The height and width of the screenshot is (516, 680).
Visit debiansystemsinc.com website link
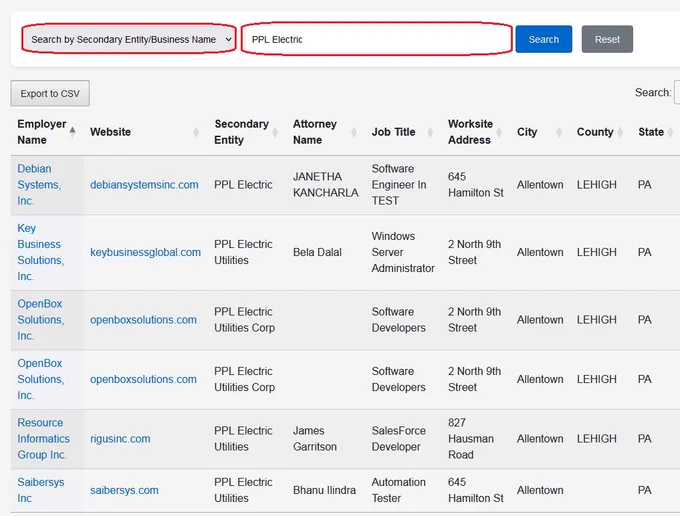coord(144,185)
